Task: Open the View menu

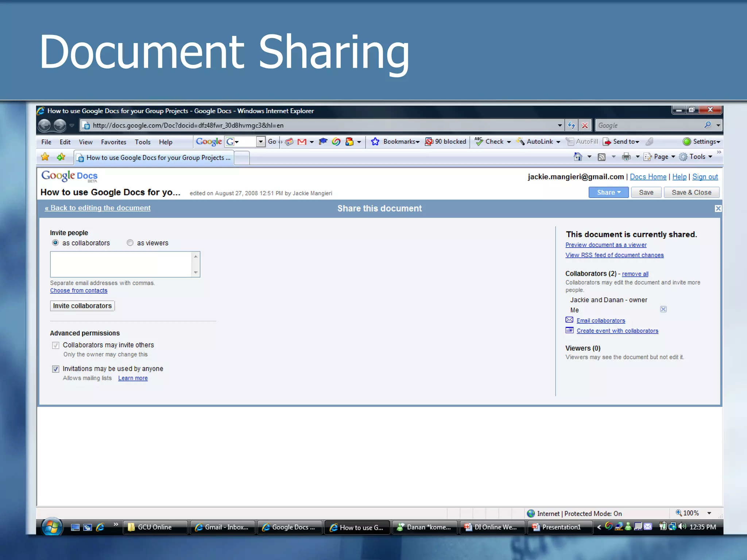Action: click(x=86, y=142)
